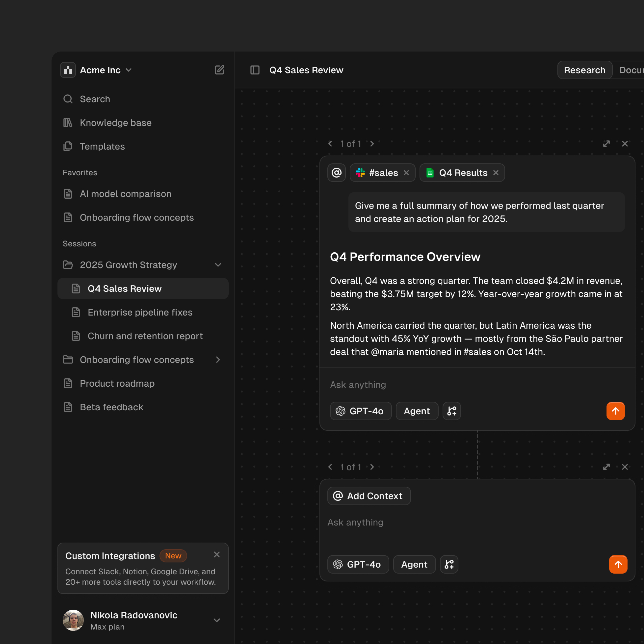Open the Enterprise pipeline fixes session
Image resolution: width=644 pixels, height=644 pixels.
point(140,312)
